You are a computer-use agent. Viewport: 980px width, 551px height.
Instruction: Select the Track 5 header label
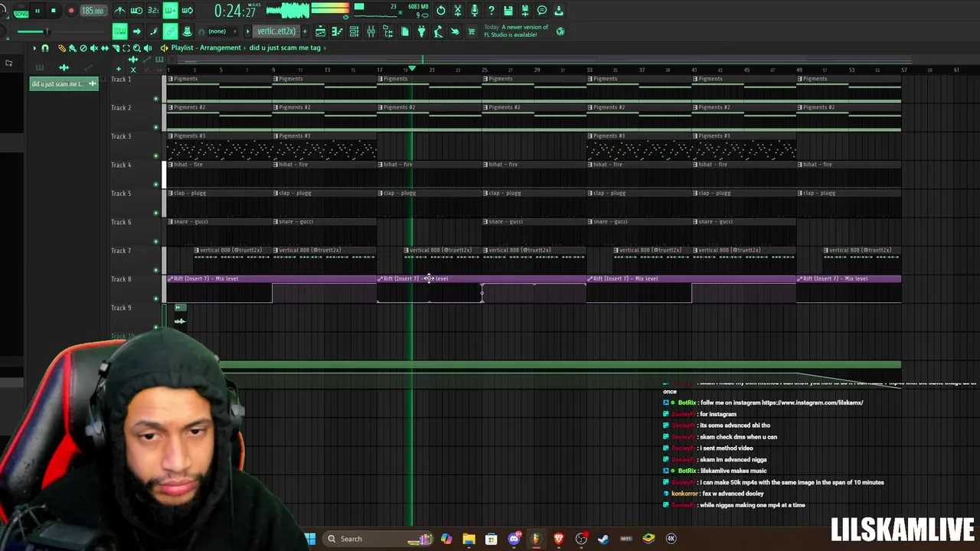pyautogui.click(x=121, y=194)
